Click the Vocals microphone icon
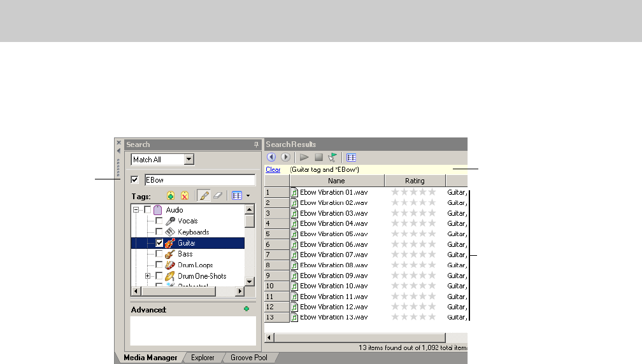Image resolution: width=642 pixels, height=364 pixels. [170, 221]
